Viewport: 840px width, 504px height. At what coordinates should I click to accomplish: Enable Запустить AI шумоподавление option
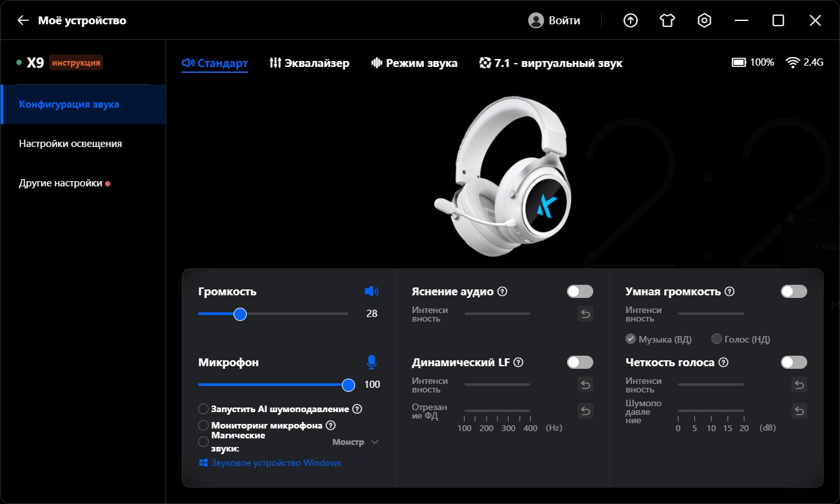(x=203, y=409)
